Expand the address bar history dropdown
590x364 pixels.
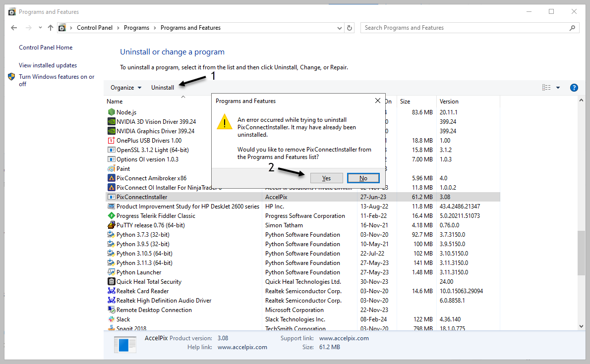click(340, 28)
